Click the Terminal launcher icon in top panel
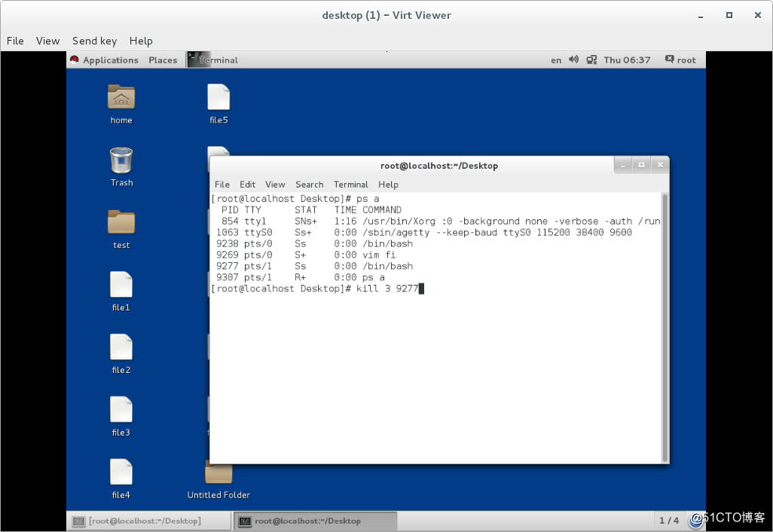The image size is (773, 532). pyautogui.click(x=199, y=60)
